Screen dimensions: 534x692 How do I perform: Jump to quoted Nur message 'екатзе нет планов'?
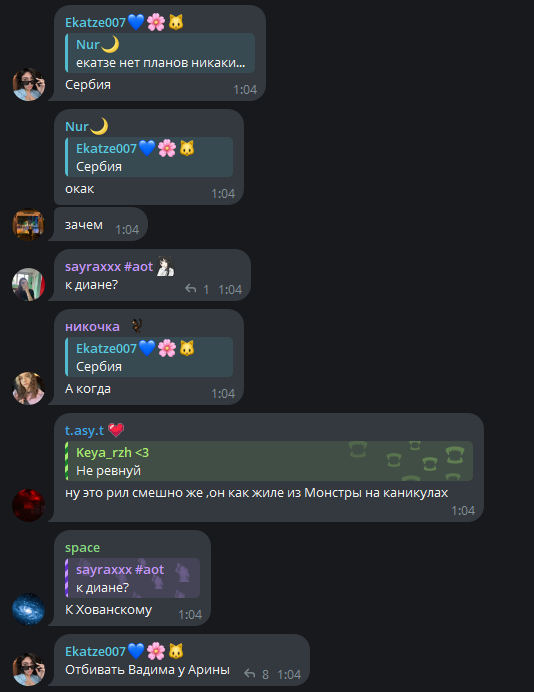[x=160, y=53]
